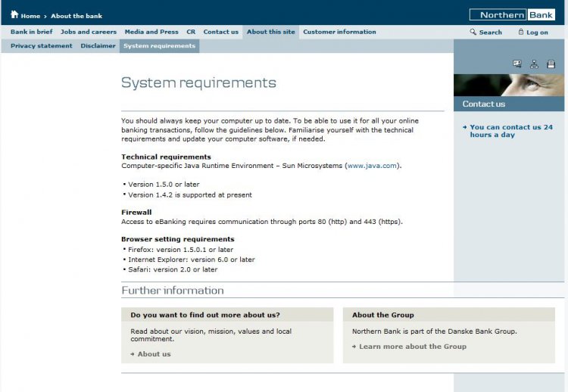This screenshot has height=392, width=568.
Task: Click 'Do you want to find out more about us?'
Action: tap(205, 315)
